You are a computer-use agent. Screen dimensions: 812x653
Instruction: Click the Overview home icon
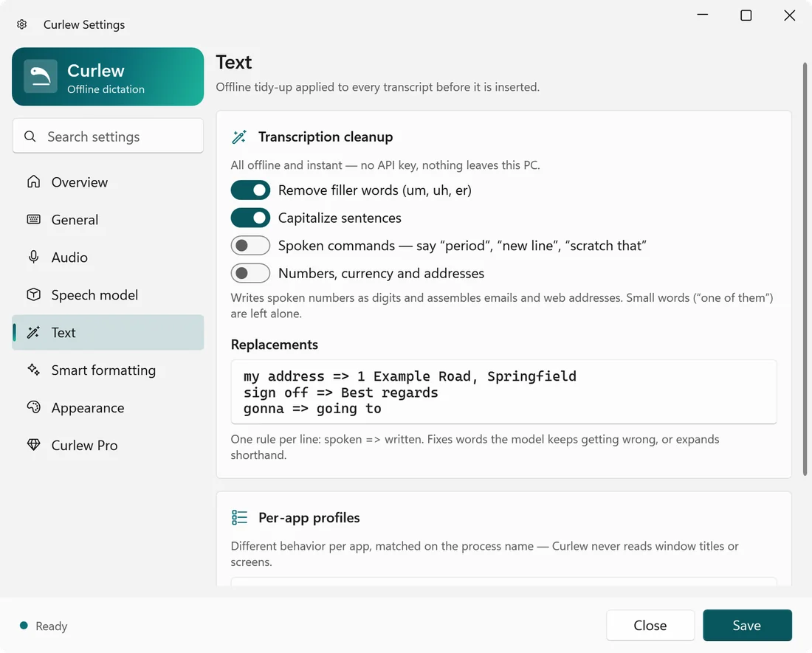point(34,182)
